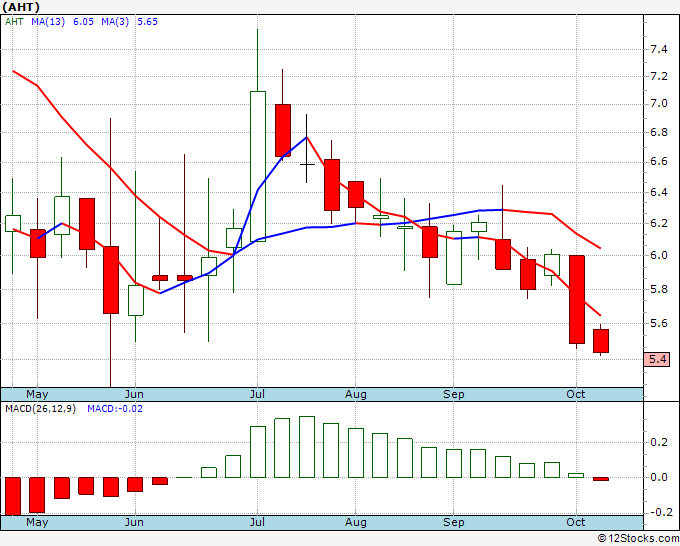680x546 pixels.
Task: Click the 6.8 price axis label
Action: coord(659,132)
